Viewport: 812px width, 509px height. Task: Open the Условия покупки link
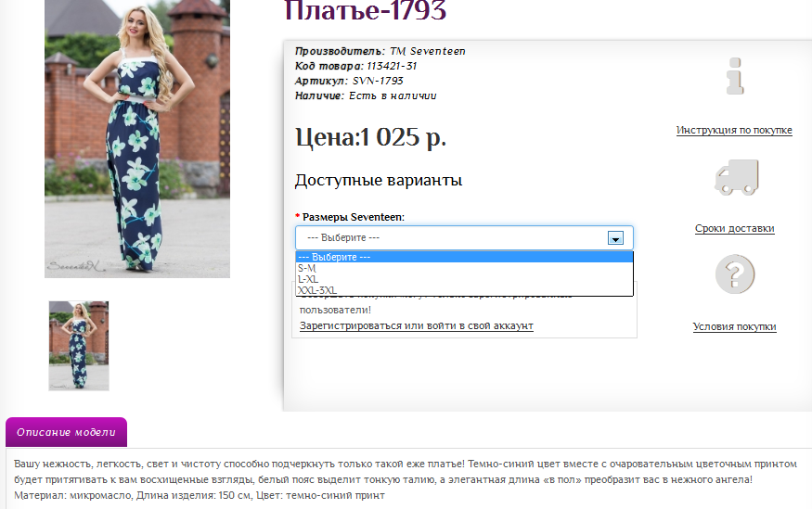point(734,327)
